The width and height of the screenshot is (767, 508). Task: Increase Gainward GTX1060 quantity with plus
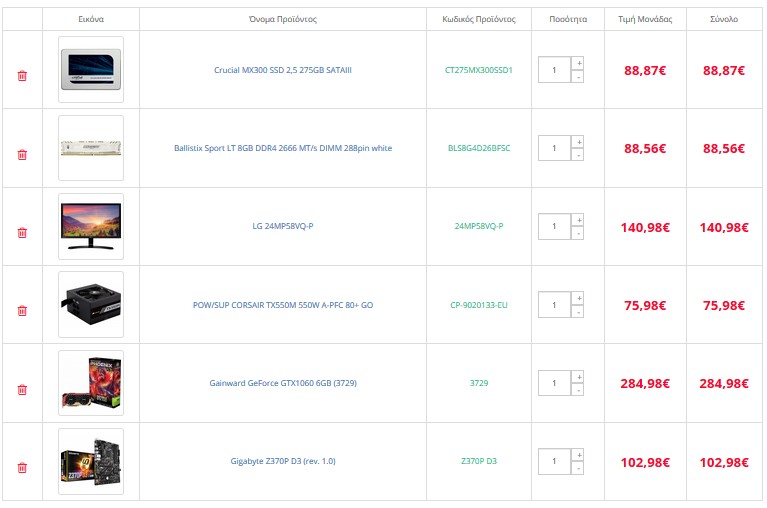[578, 376]
